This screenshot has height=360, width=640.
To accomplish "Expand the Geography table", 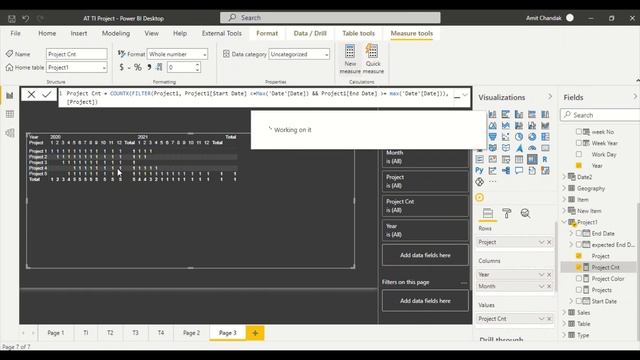I will (x=564, y=188).
